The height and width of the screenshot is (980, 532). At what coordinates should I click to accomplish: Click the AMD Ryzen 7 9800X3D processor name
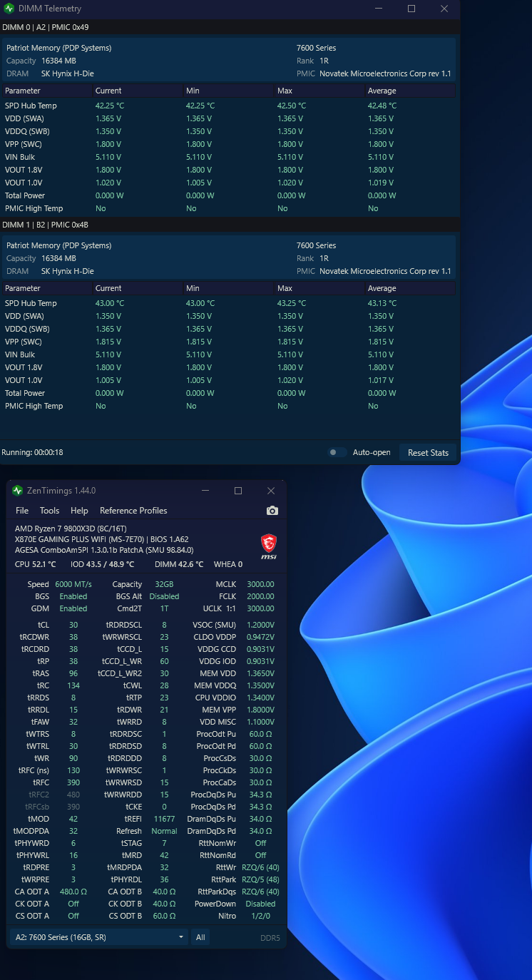(x=71, y=529)
